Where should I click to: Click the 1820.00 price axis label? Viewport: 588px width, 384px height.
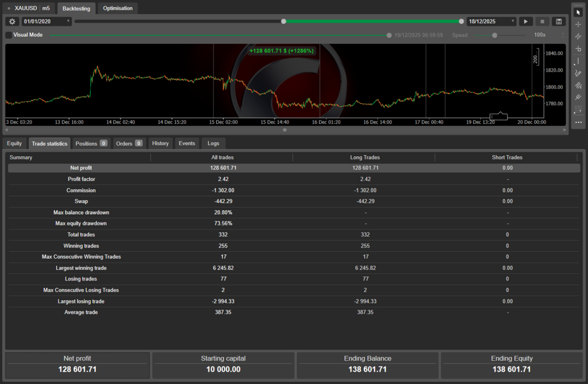click(554, 70)
